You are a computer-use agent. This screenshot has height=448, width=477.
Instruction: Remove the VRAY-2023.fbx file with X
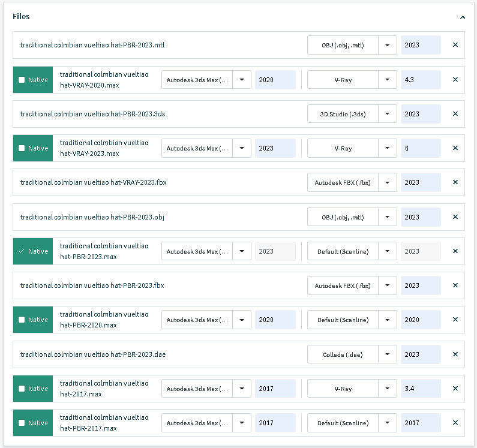[x=455, y=182]
